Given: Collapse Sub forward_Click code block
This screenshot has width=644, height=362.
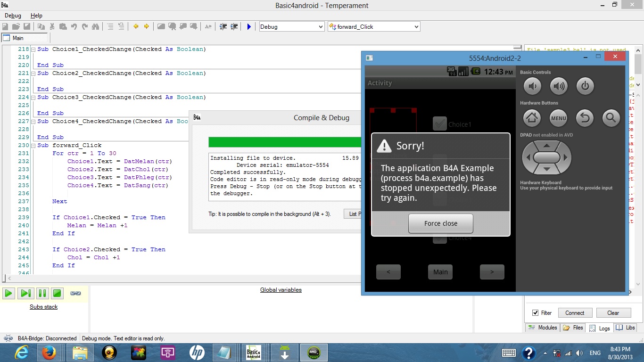Looking at the screenshot, I should (x=33, y=145).
